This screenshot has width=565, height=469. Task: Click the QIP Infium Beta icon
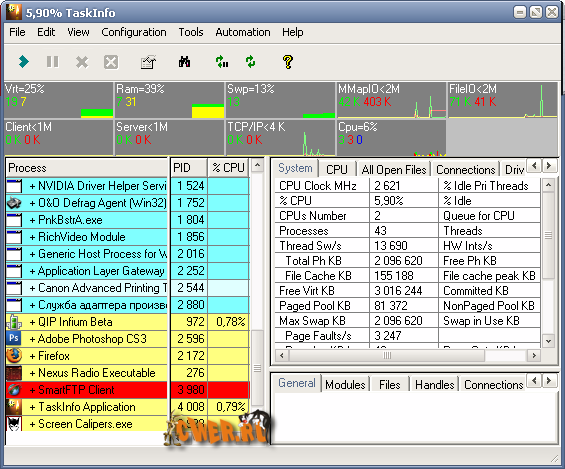point(14,322)
